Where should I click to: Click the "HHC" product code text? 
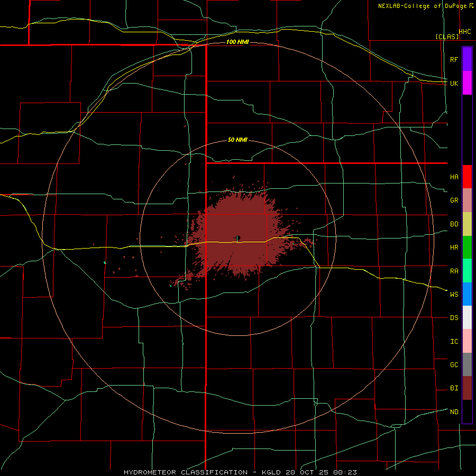pos(465,32)
